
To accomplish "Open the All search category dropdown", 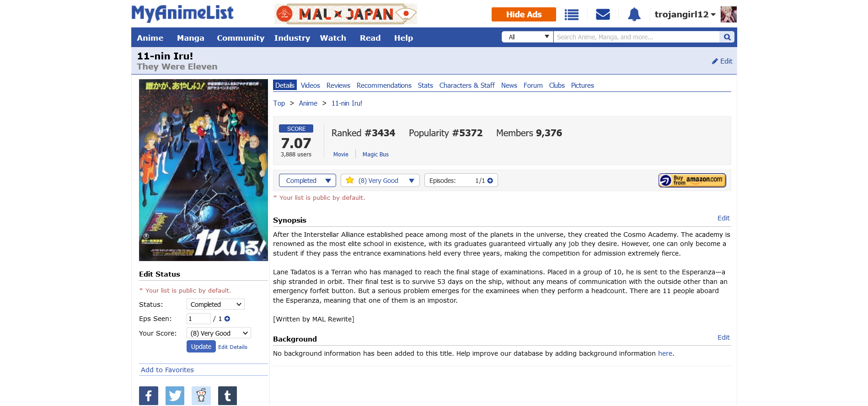I will (528, 37).
